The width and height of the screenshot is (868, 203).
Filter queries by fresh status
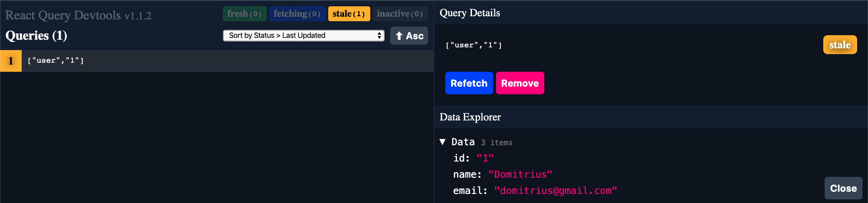point(244,14)
